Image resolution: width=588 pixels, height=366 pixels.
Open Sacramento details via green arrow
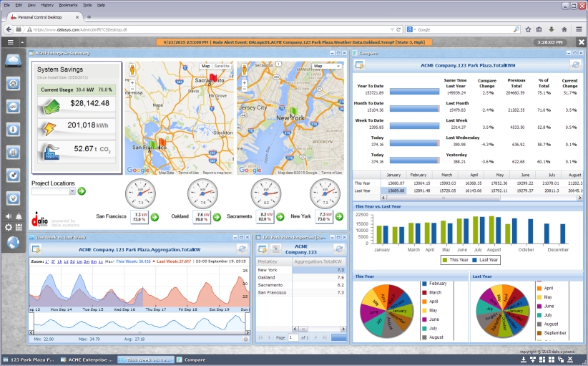(x=280, y=216)
